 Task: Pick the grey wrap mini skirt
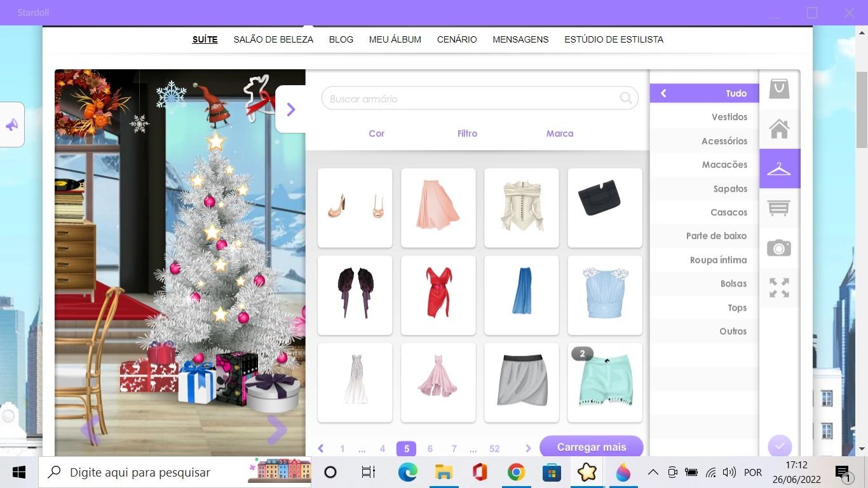(x=522, y=383)
